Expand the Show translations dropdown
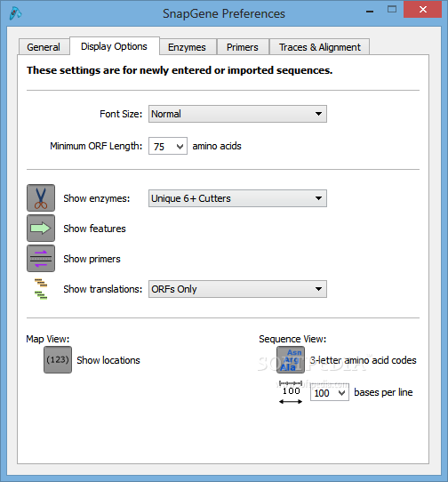This screenshot has width=448, height=482. (237, 289)
